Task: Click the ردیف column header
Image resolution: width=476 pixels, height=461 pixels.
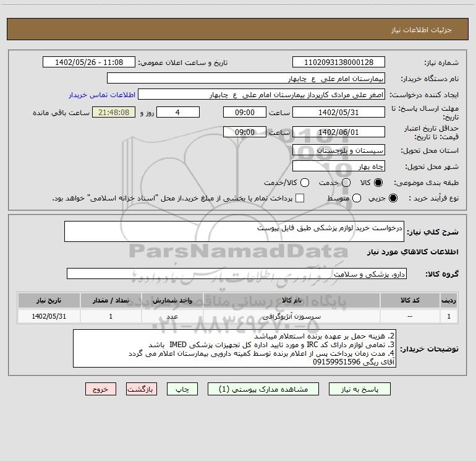Action: [x=449, y=300]
